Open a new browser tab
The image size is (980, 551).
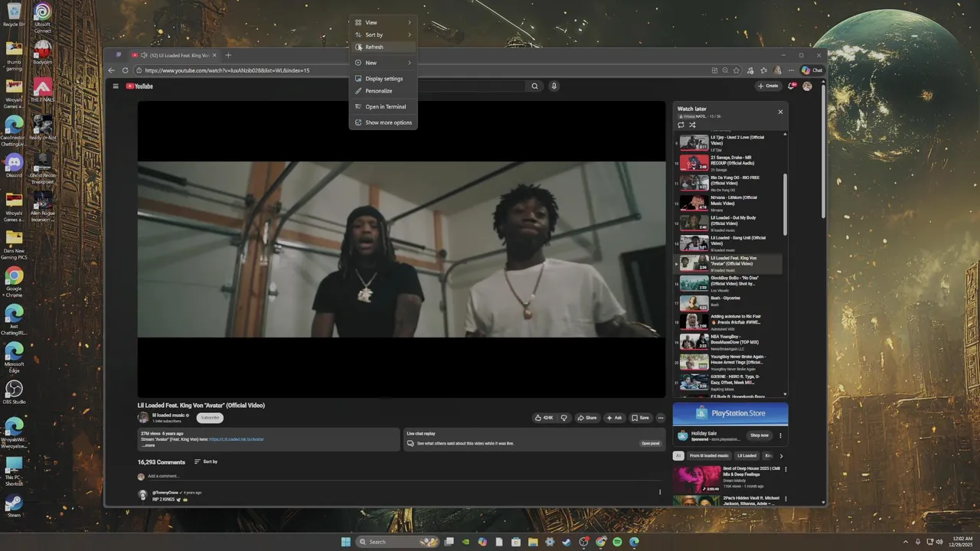point(228,55)
